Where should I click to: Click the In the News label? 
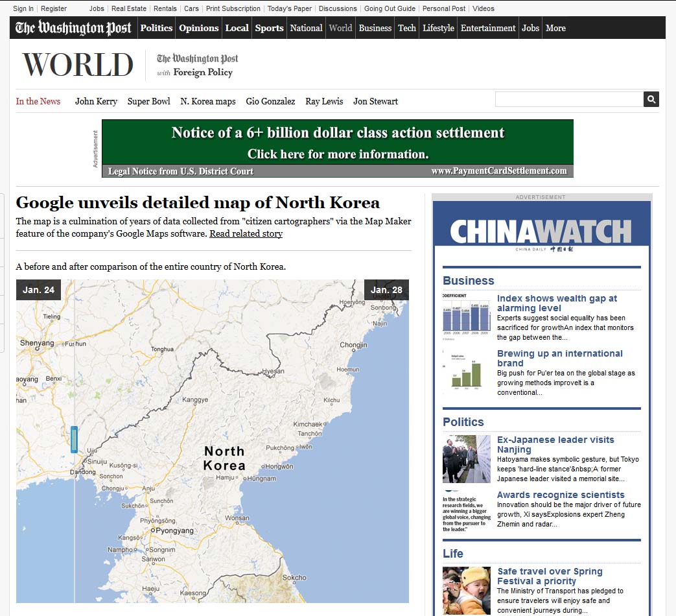[x=38, y=101]
